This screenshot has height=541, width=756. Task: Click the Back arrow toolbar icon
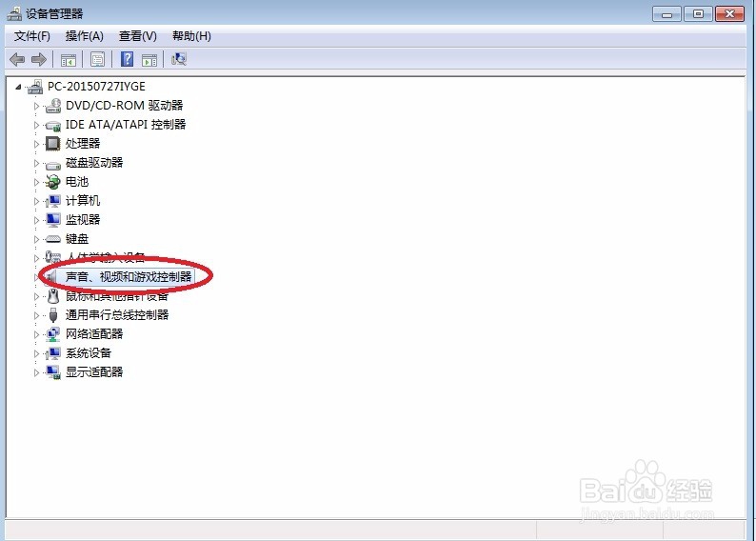pos(17,60)
